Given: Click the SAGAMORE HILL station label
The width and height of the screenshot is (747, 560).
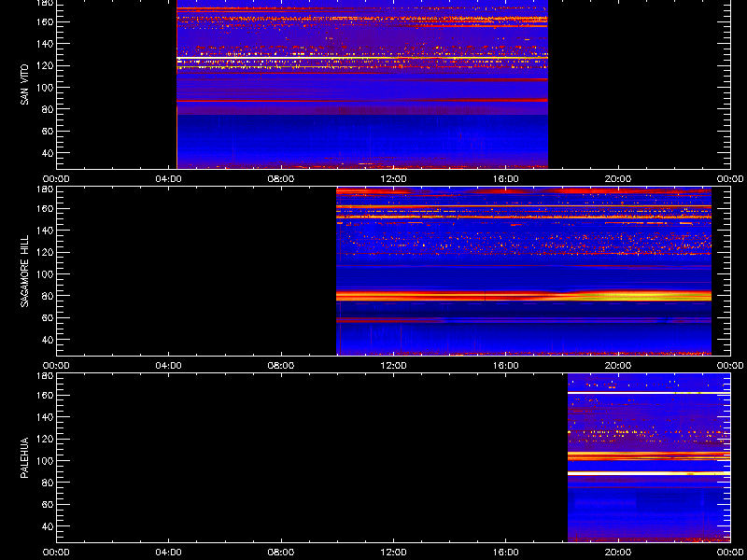Looking at the screenshot, I should coord(25,271).
